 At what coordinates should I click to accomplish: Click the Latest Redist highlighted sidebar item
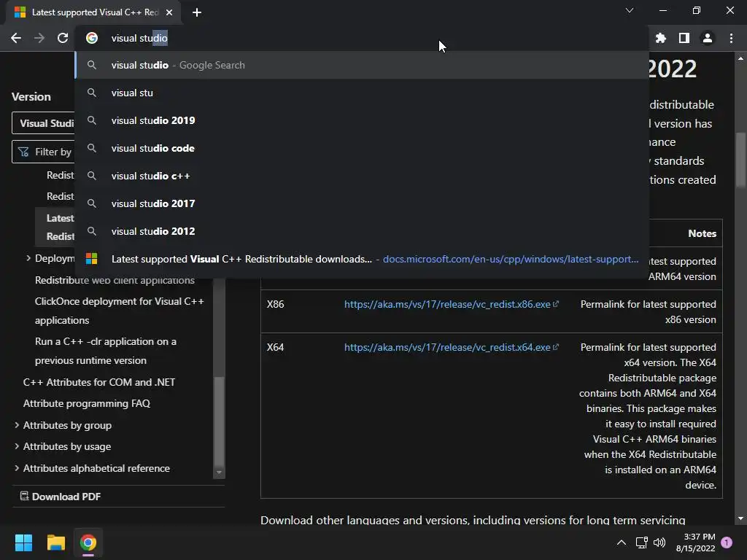[x=55, y=227]
